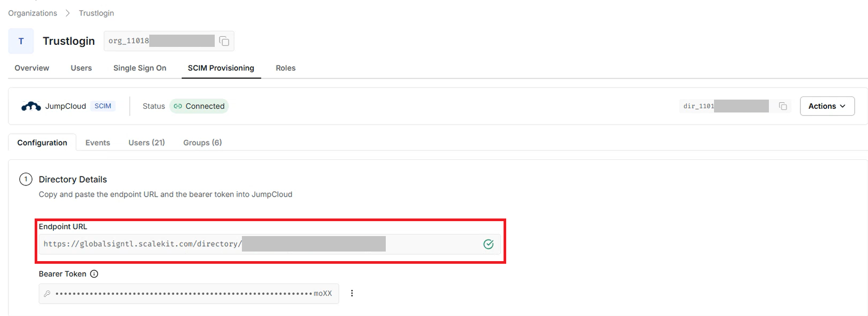The image size is (868, 316).
Task: Click the Endpoint URL copied checkmark icon
Action: 488,244
